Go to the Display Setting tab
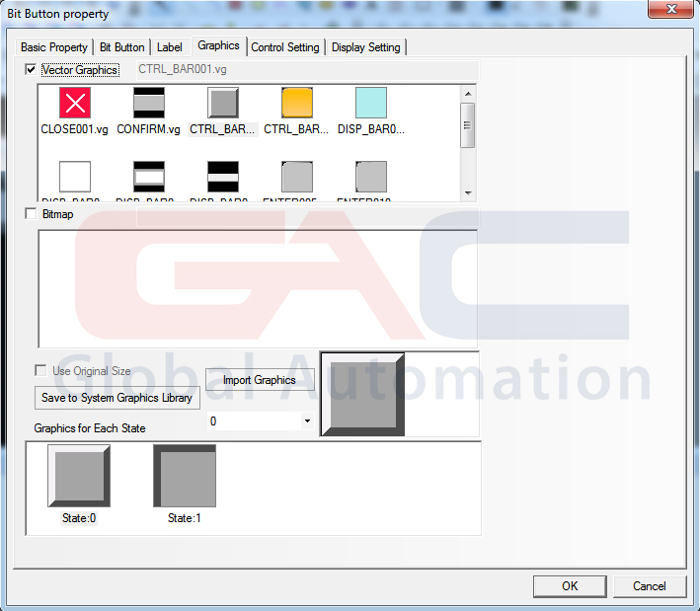Screen dimensions: 700x611 [365, 47]
